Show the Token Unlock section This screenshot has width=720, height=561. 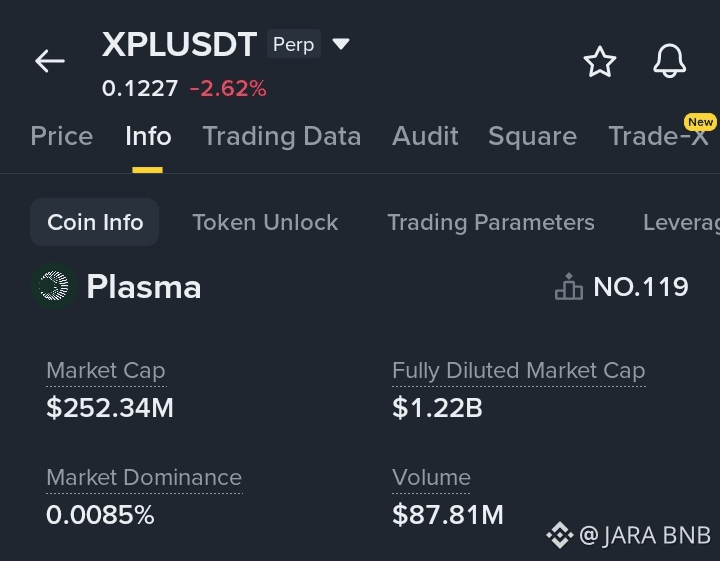point(265,222)
